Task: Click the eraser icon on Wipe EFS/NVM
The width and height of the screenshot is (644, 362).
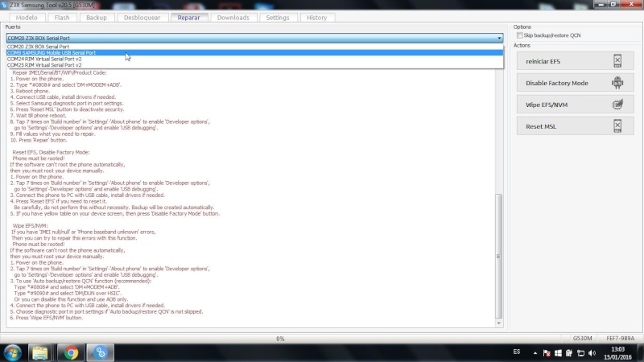Action: [x=617, y=105]
